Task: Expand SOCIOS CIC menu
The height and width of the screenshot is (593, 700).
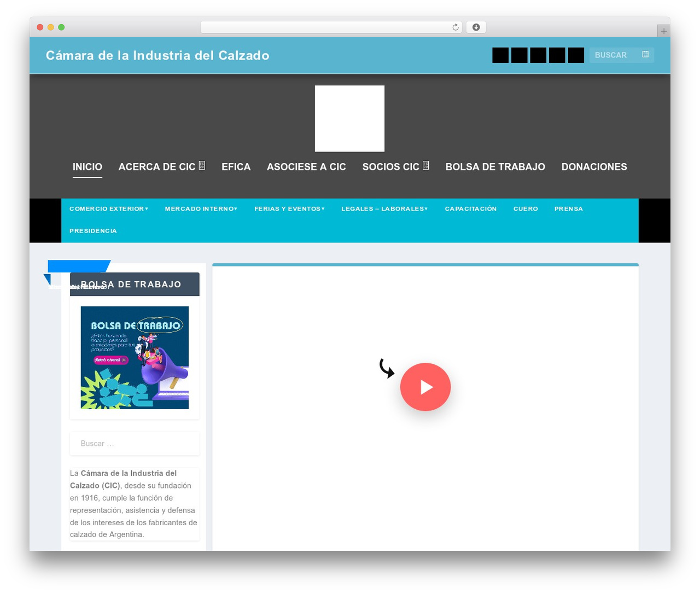Action: [x=396, y=167]
